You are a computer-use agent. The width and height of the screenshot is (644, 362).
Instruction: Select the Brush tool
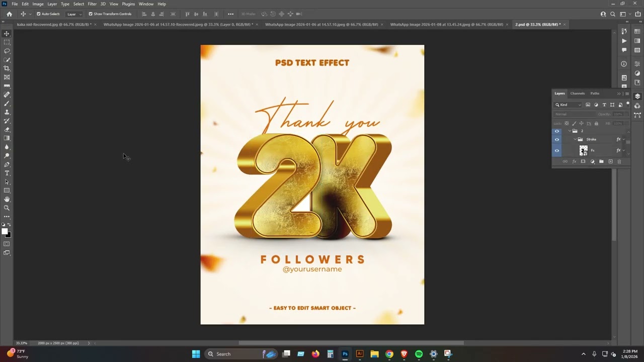coord(7,103)
